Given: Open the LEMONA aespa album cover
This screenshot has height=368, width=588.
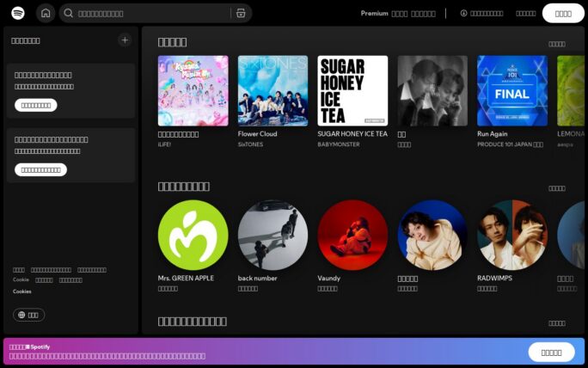Looking at the screenshot, I should tap(571, 91).
